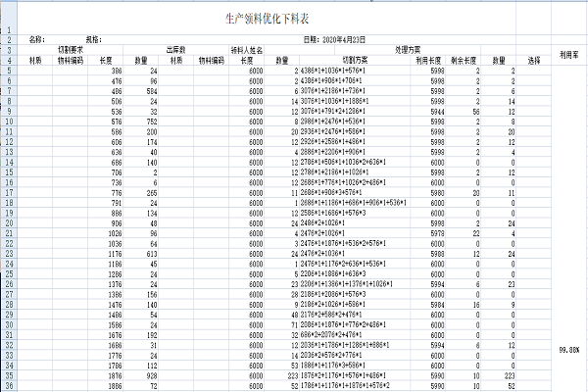Click cutting plan 2476*2+1036*1 in row 23
Screen dimensions: 588x392
click(x=322, y=254)
